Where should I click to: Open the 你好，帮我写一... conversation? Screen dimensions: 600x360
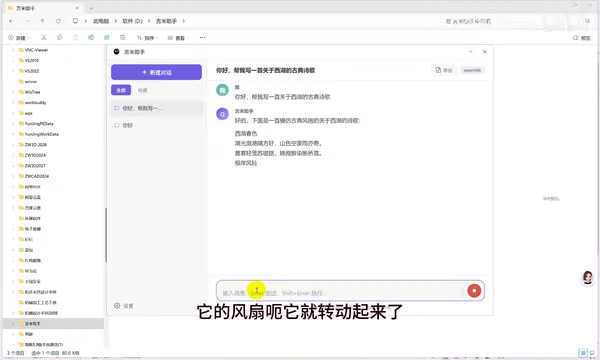[157, 108]
